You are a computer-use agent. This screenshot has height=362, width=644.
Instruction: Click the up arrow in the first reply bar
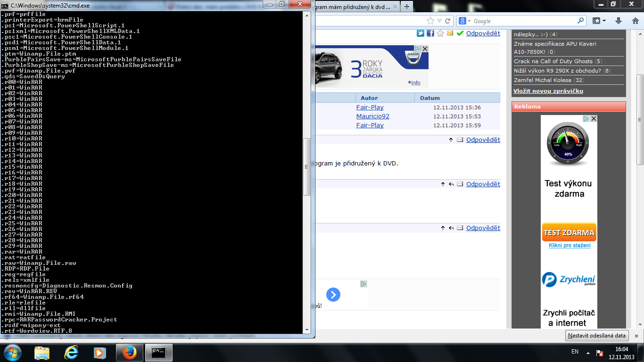451,140
